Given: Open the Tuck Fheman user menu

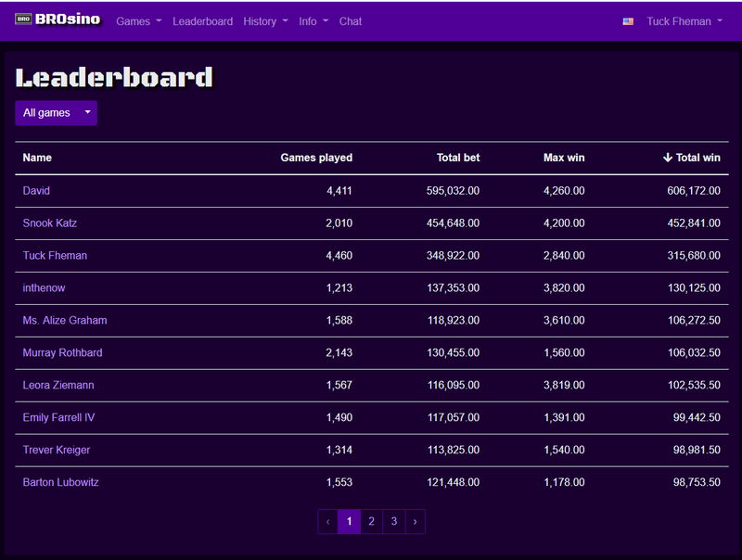Looking at the screenshot, I should tap(684, 21).
